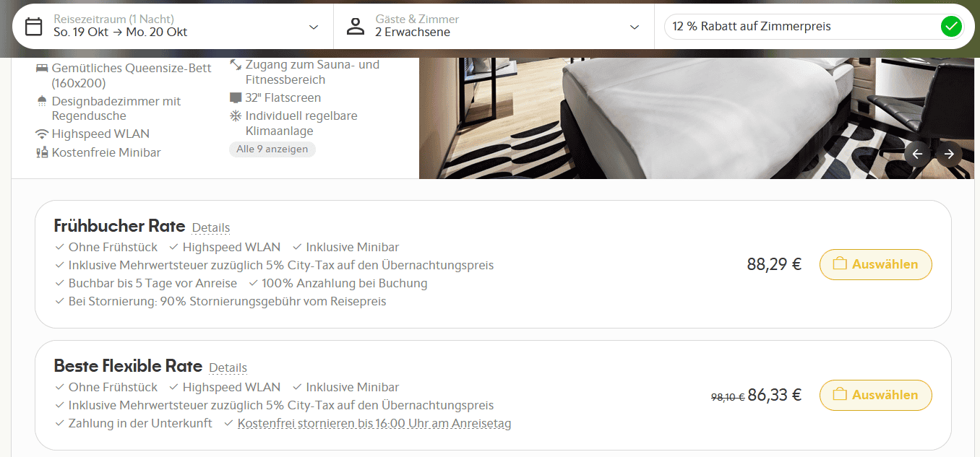The width and height of the screenshot is (980, 457).
Task: Select the Frühbucher Rate with Auswählen
Action: [875, 264]
